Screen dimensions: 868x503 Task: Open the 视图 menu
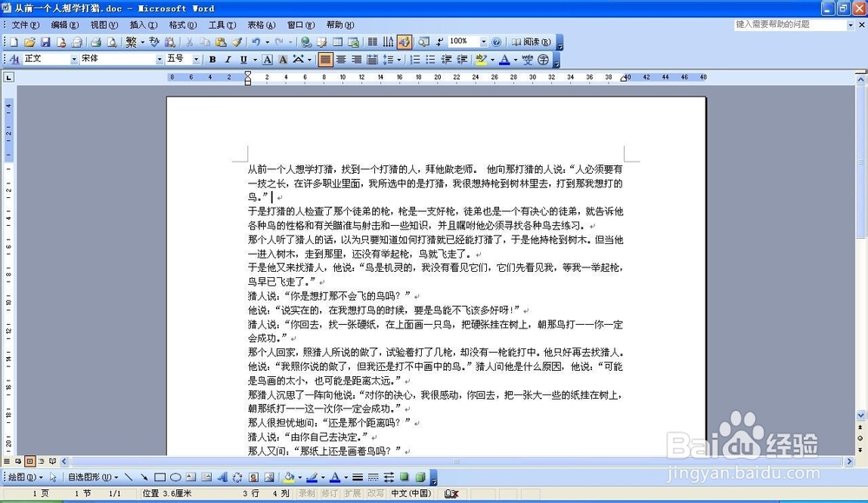[x=104, y=25]
